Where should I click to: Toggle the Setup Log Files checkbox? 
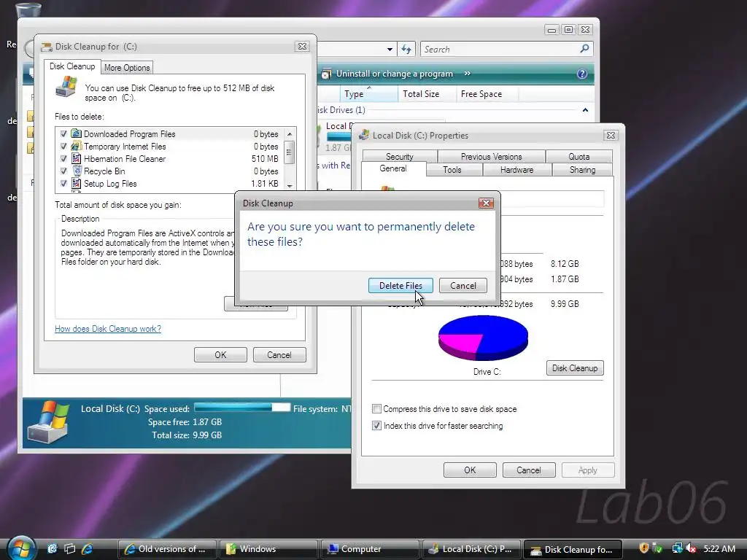coord(63,184)
